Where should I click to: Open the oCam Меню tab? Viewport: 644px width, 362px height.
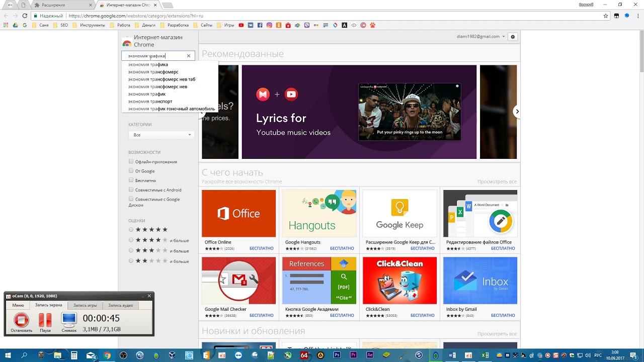(18, 305)
